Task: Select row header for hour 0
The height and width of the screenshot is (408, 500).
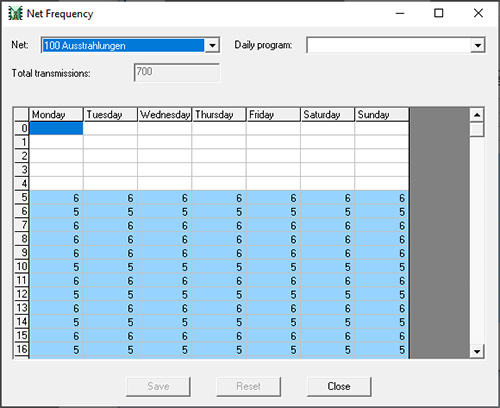Action: 21,128
